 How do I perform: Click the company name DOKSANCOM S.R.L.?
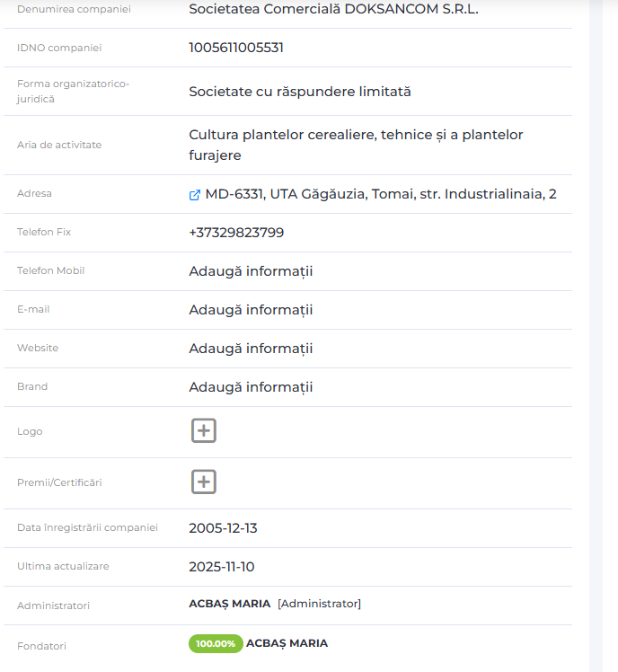point(333,10)
